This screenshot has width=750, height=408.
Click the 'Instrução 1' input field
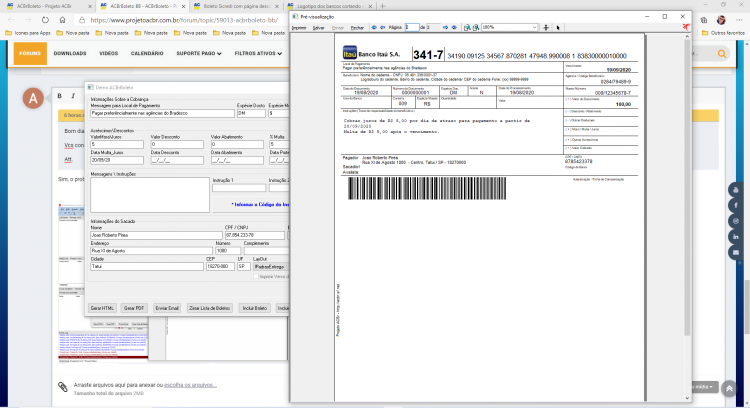pyautogui.click(x=239, y=188)
